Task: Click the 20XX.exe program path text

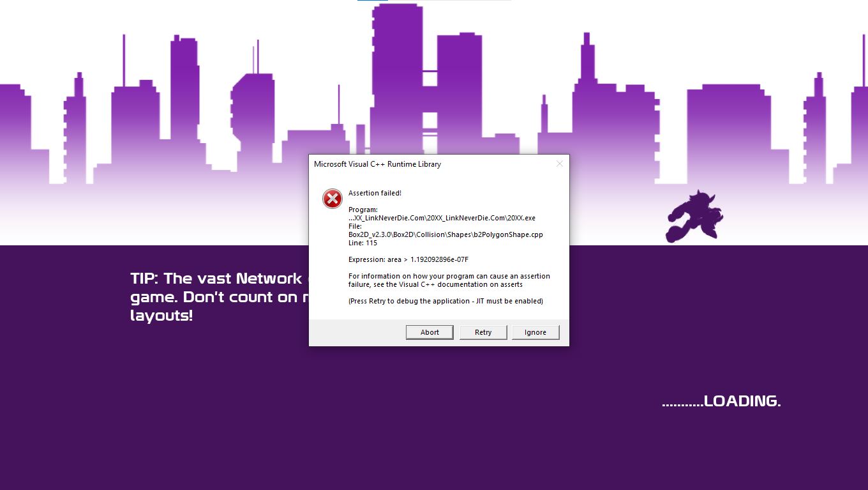Action: pyautogui.click(x=442, y=218)
